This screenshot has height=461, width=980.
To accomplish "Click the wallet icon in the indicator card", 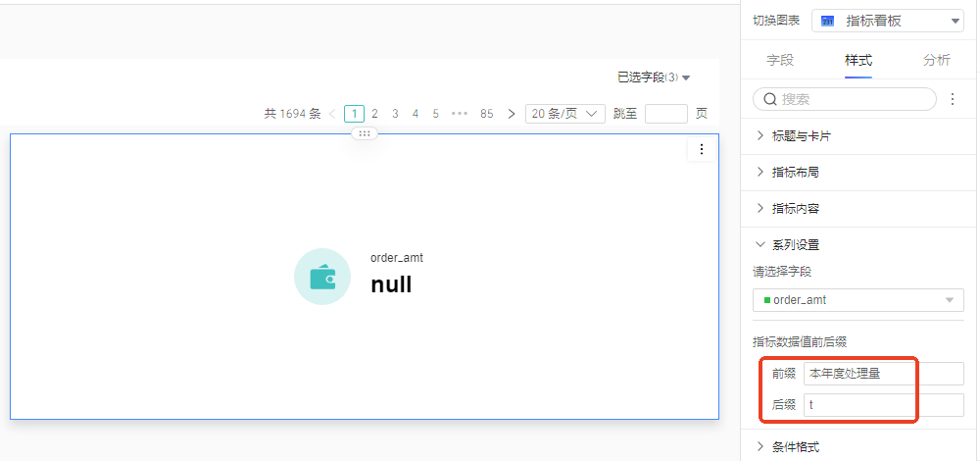I will [x=322, y=278].
